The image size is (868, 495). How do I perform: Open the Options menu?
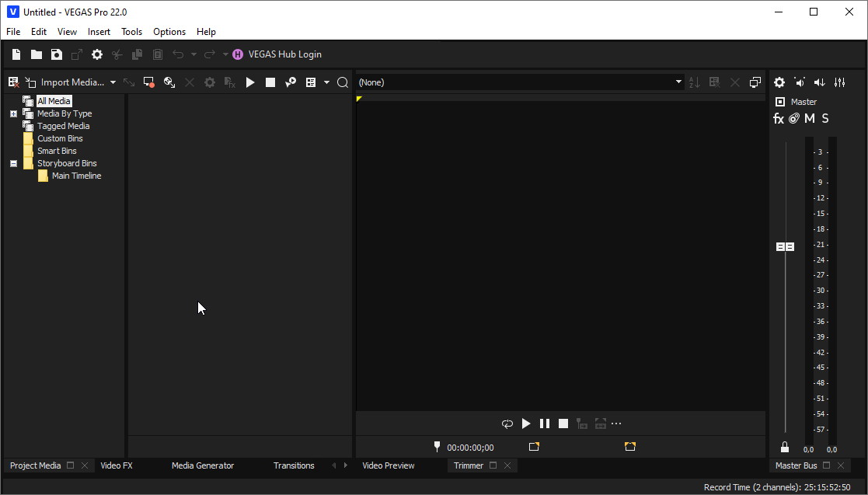pyautogui.click(x=169, y=32)
